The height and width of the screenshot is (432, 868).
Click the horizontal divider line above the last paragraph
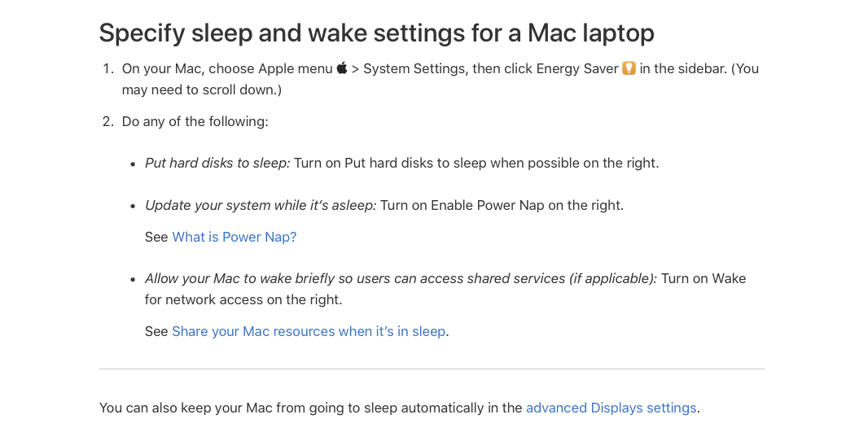coord(432,369)
